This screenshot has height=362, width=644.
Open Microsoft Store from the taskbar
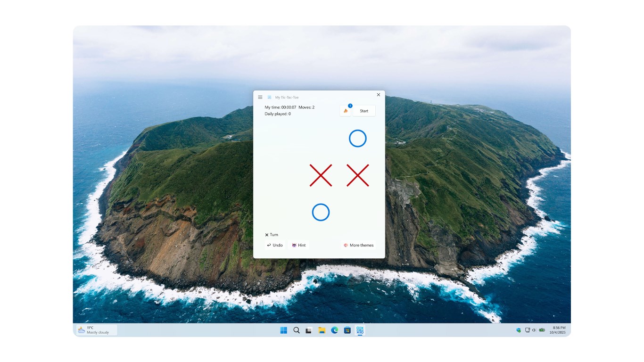pyautogui.click(x=347, y=330)
